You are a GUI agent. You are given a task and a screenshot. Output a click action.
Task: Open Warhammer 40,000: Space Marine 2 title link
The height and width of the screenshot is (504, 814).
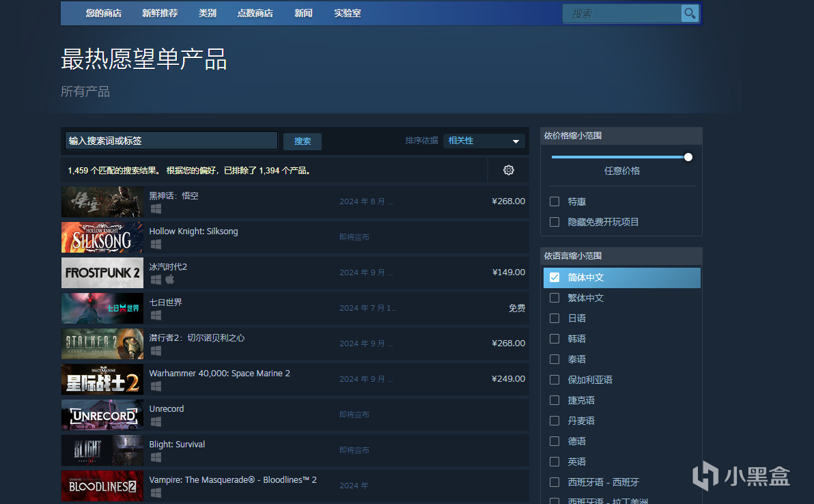click(220, 373)
